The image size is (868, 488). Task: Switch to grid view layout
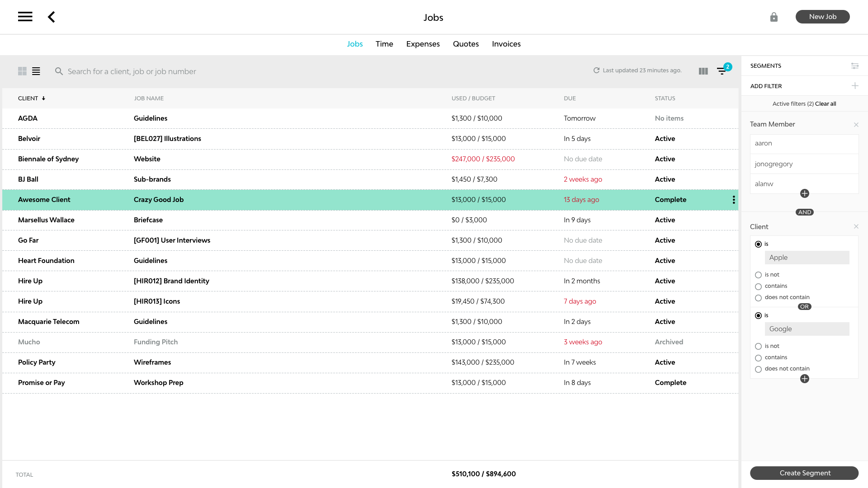coord(22,71)
